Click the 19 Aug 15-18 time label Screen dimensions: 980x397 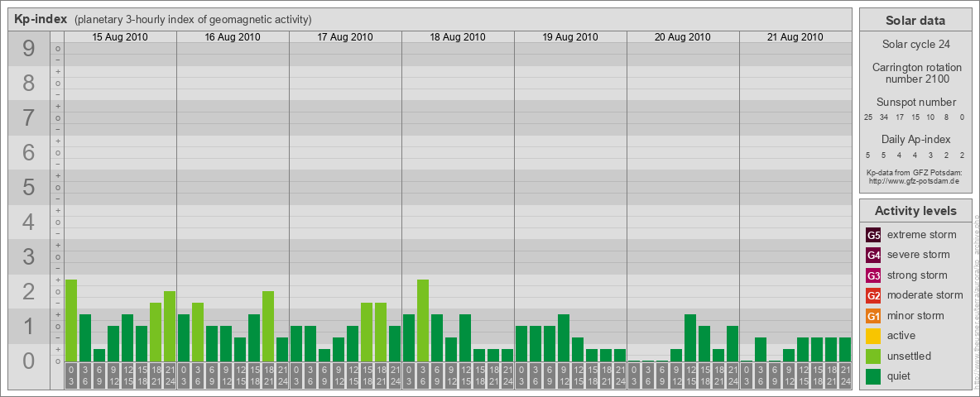pyautogui.click(x=591, y=375)
